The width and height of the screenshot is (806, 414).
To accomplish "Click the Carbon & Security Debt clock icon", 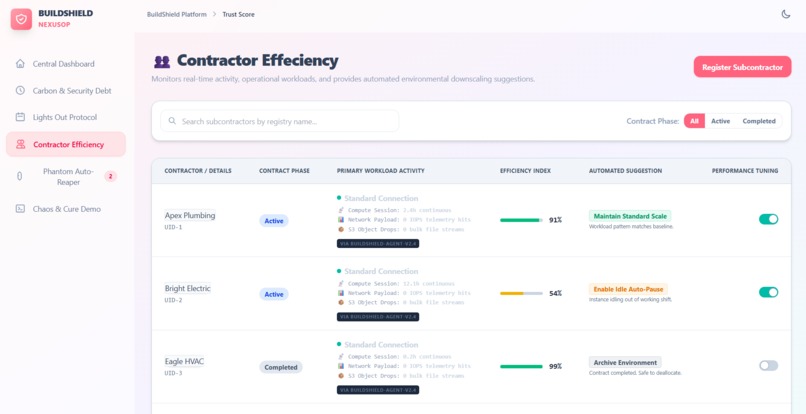I will click(x=20, y=91).
